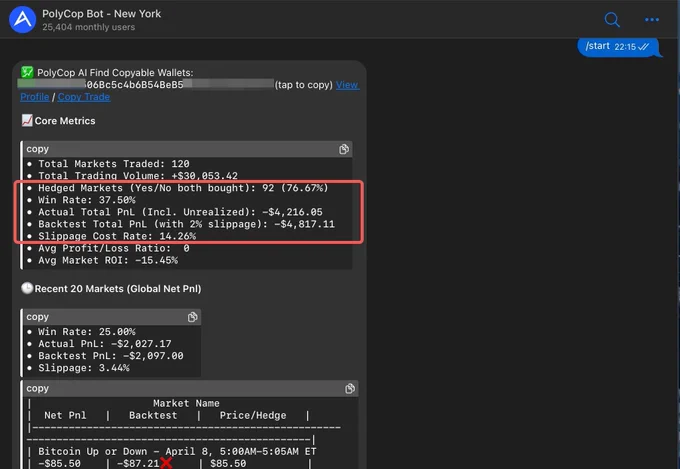Select the Backtest PnL: -$2,097.00 line
The width and height of the screenshot is (680, 469).
pyautogui.click(x=105, y=356)
